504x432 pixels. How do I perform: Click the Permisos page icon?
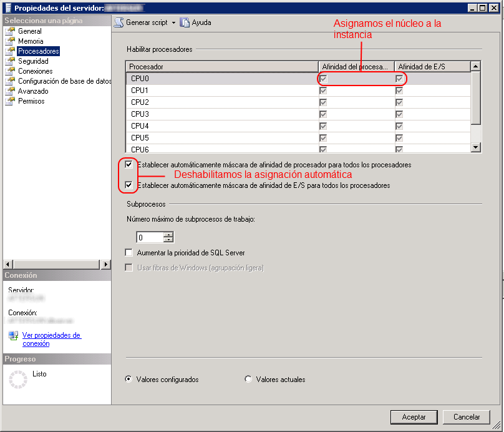coord(10,101)
